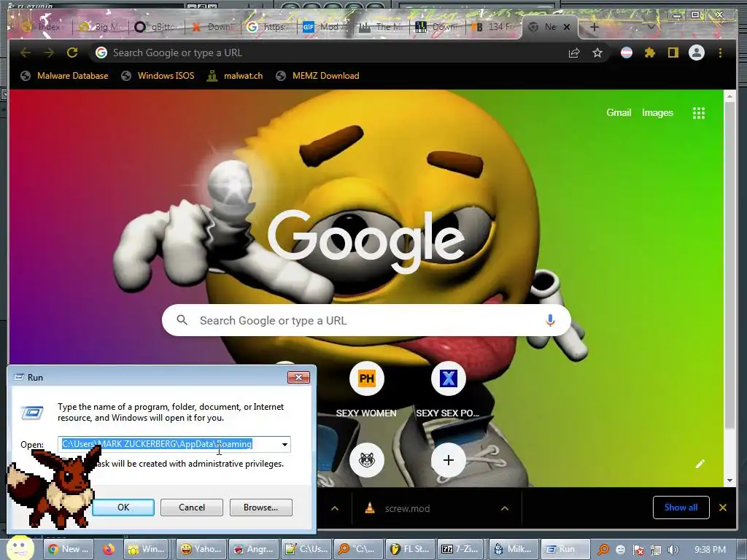Click the Start button smiley orb
This screenshot has width=747, height=560.
click(20, 548)
